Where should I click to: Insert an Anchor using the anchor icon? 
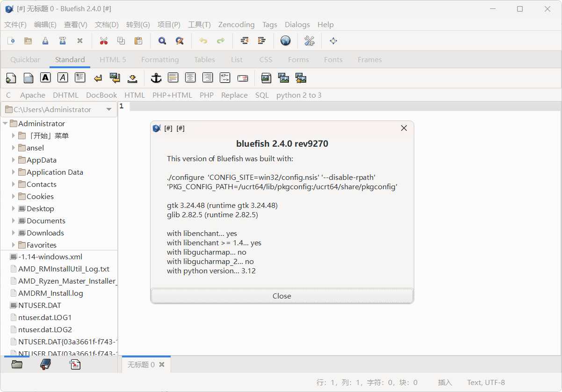click(x=156, y=78)
